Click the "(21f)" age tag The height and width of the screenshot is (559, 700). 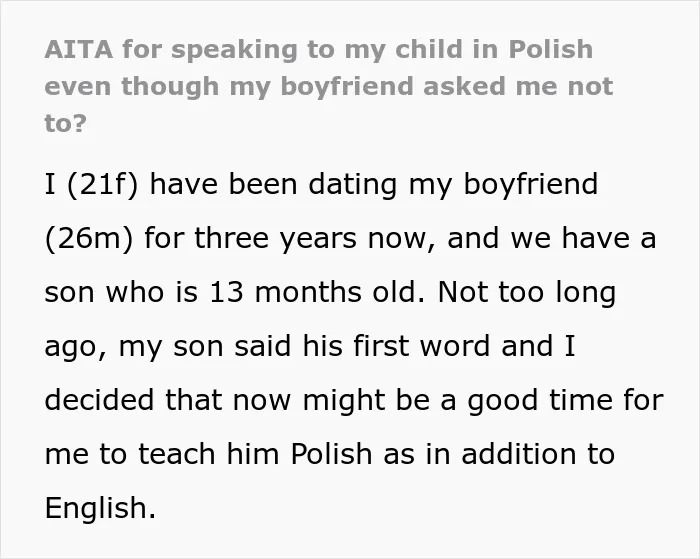103,184
